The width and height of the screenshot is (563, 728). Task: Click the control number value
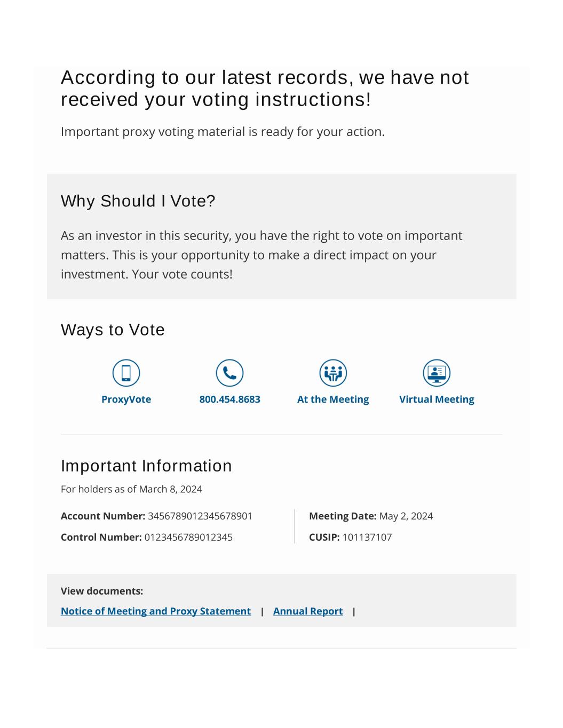pyautogui.click(x=188, y=538)
